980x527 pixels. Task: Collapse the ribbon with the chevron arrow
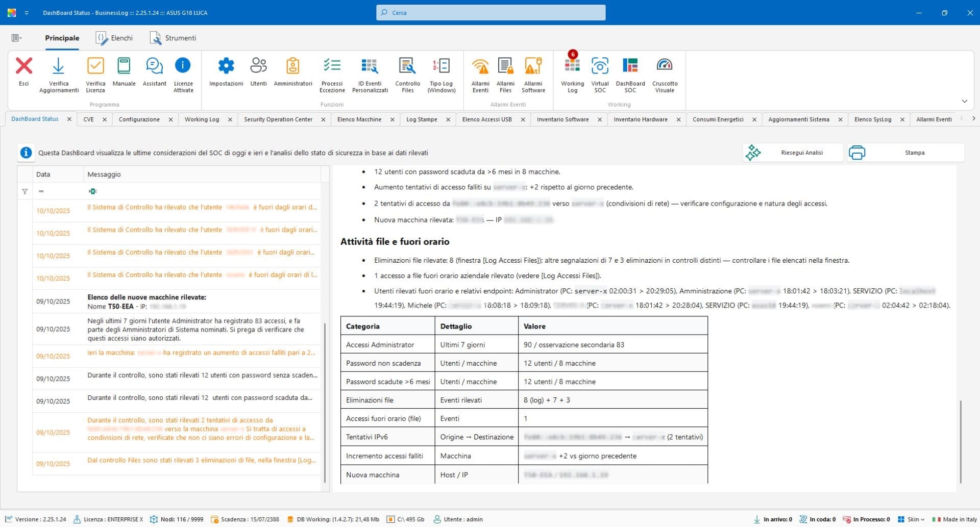click(964, 101)
